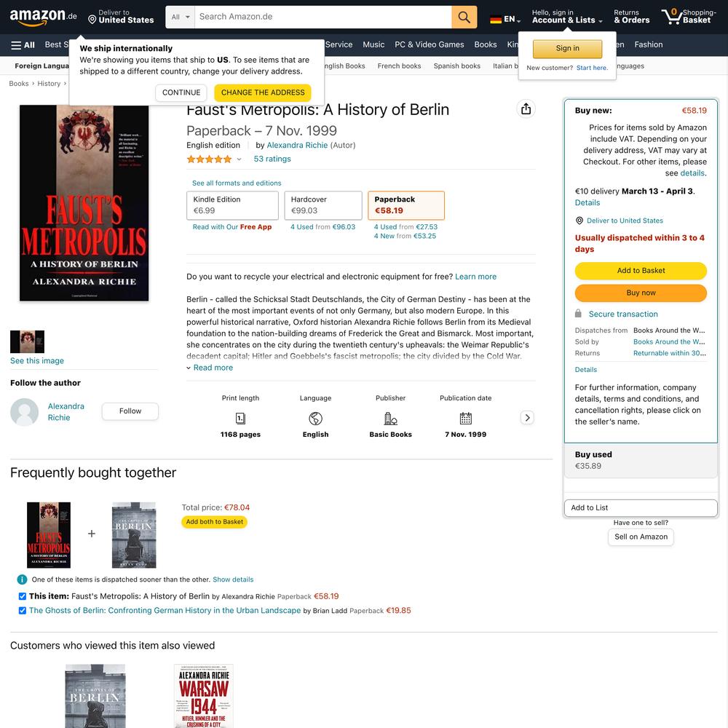Uncheck the Faust's Metropolis item checkbox
This screenshot has height=728, width=728.
tap(23, 596)
